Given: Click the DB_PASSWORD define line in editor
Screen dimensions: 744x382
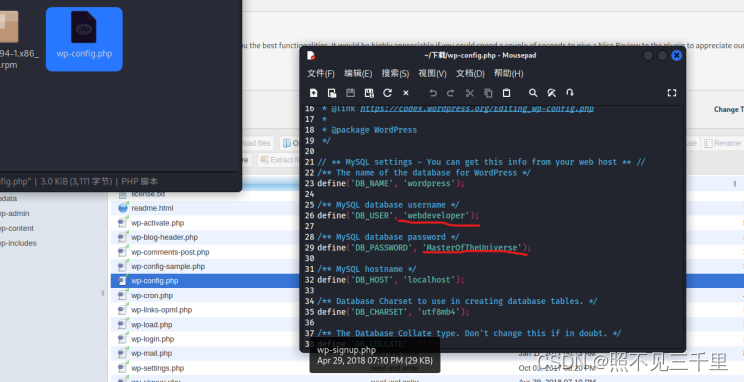Looking at the screenshot, I should tap(424, 248).
